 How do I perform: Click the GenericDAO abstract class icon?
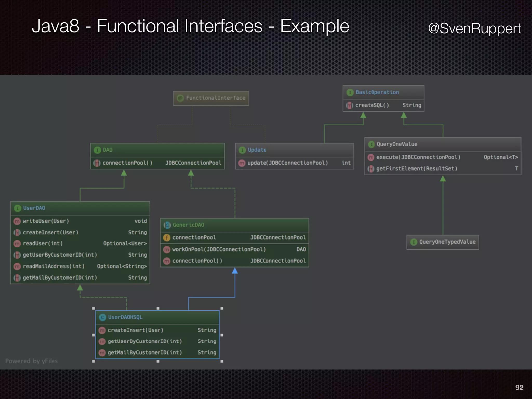[x=167, y=225]
